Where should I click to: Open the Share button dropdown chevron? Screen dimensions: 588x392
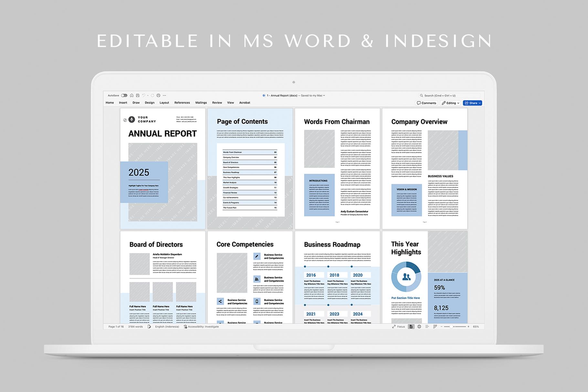click(480, 103)
